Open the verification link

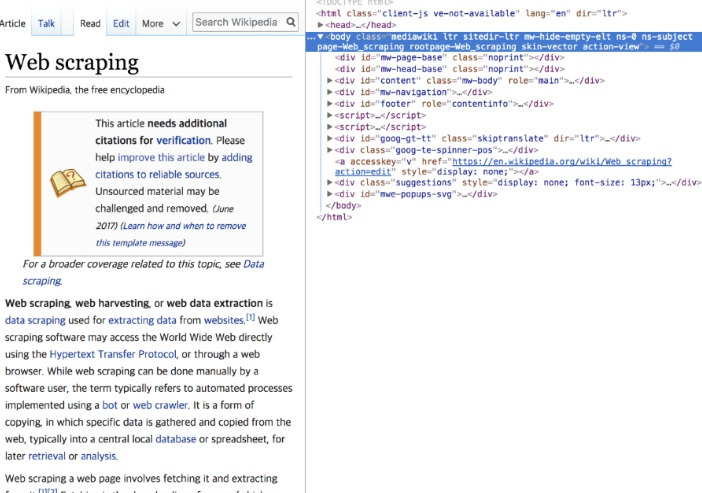[x=183, y=141]
